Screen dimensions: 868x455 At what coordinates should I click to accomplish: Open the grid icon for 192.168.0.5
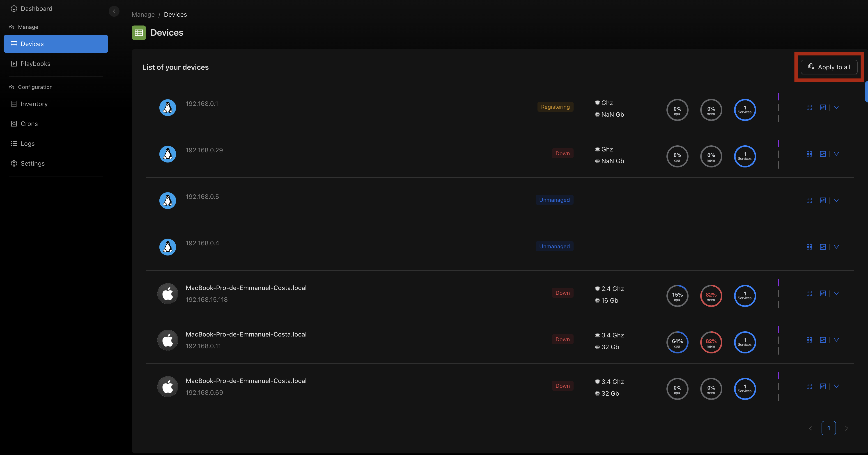(809, 201)
